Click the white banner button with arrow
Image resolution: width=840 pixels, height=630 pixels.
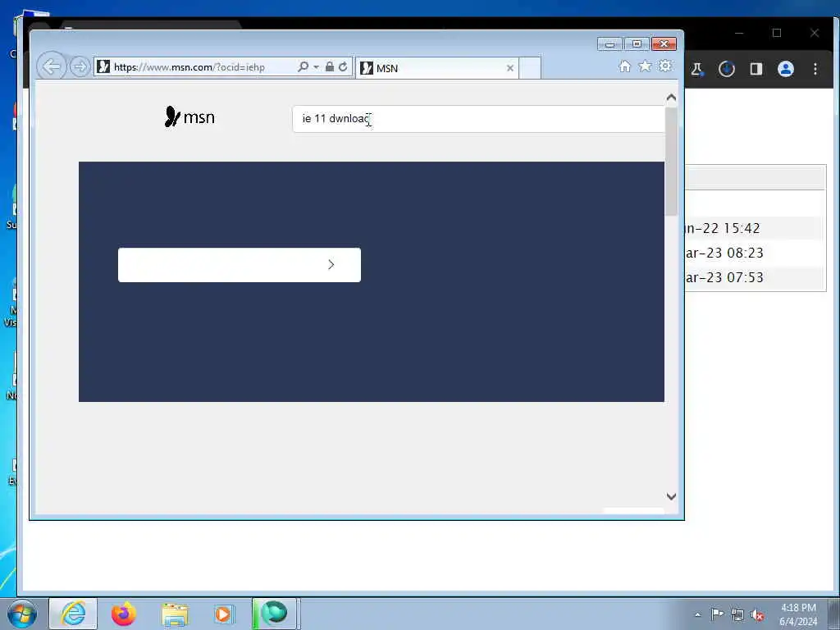tap(240, 265)
